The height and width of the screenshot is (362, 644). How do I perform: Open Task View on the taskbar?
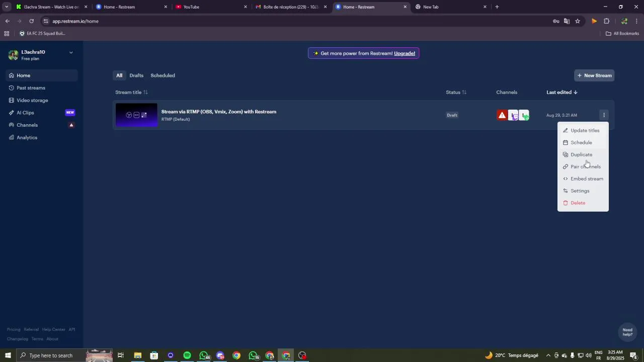pos(121,355)
